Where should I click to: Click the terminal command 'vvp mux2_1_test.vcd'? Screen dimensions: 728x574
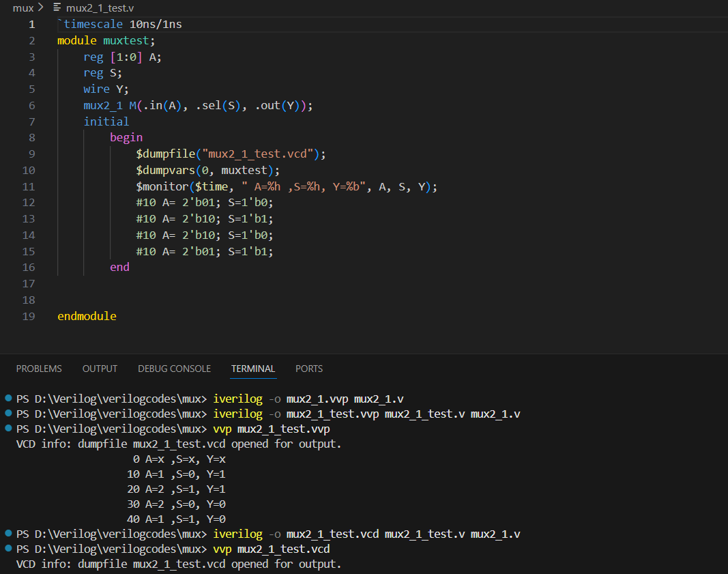272,549
